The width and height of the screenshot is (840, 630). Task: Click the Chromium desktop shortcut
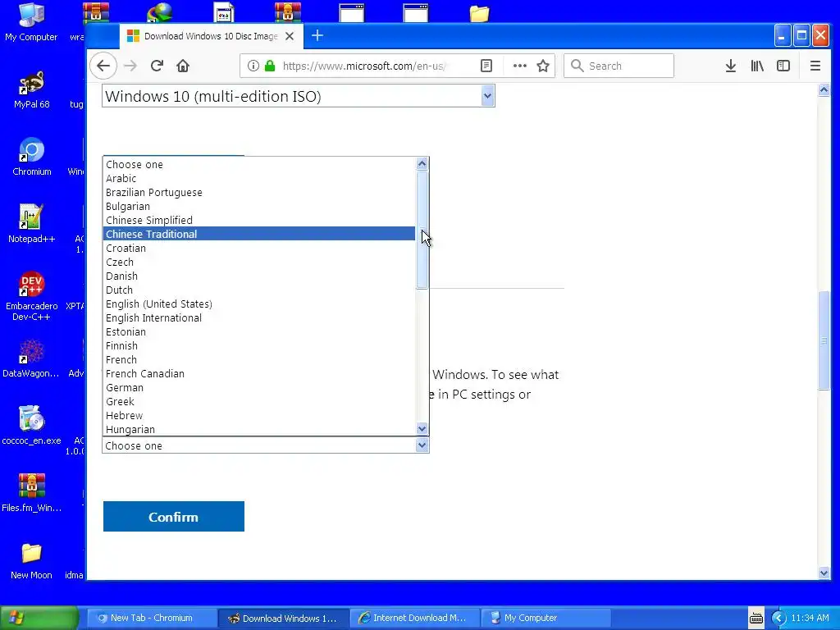[x=31, y=157]
